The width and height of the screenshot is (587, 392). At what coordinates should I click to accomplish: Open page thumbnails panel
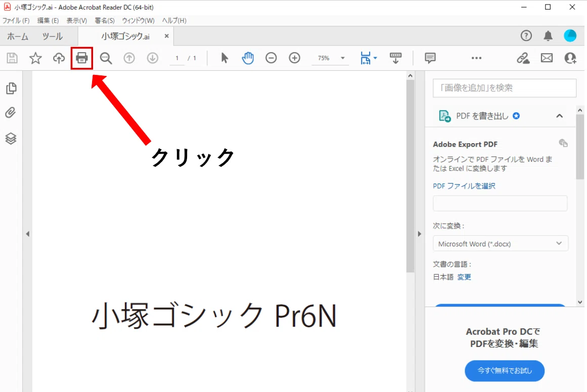pyautogui.click(x=11, y=89)
